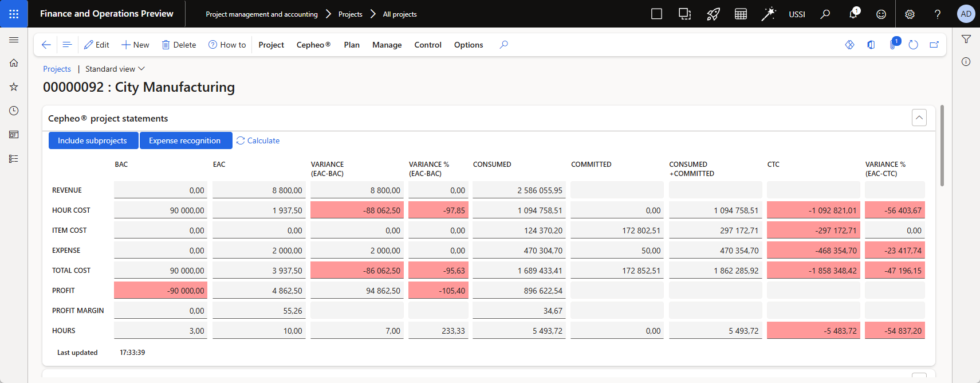Click the REVENUE EAC value field

(258, 190)
